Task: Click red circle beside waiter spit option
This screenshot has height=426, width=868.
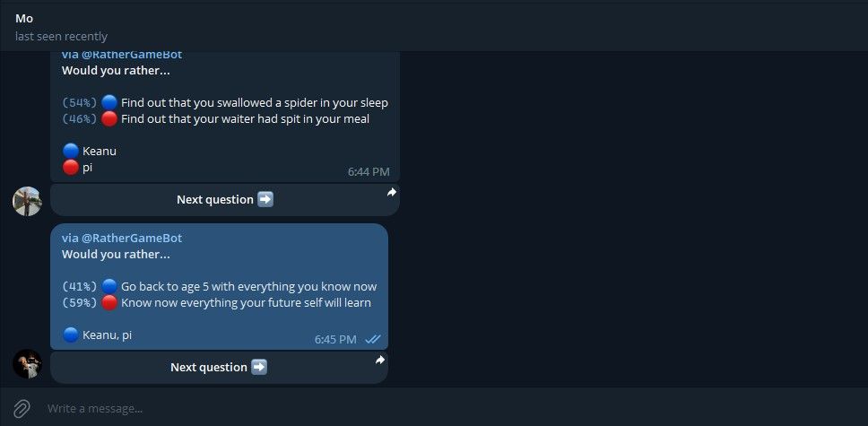Action: click(x=109, y=118)
